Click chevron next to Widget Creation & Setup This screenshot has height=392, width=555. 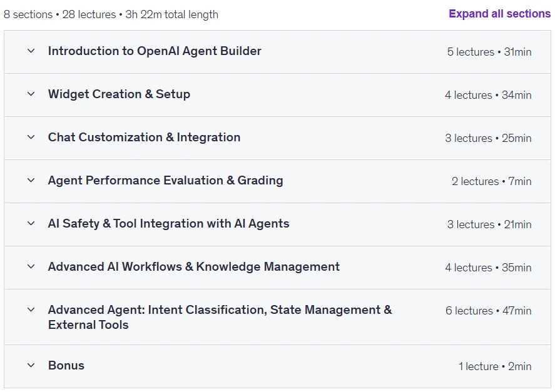pos(31,94)
